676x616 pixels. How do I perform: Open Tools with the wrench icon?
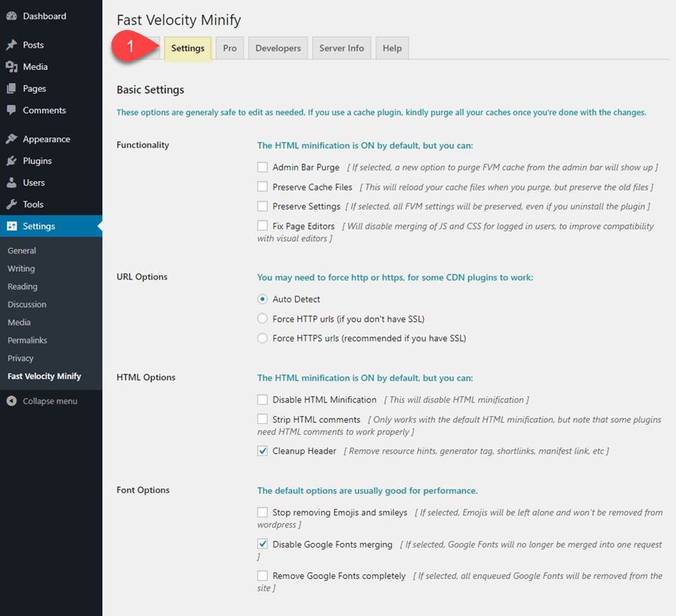[12, 204]
